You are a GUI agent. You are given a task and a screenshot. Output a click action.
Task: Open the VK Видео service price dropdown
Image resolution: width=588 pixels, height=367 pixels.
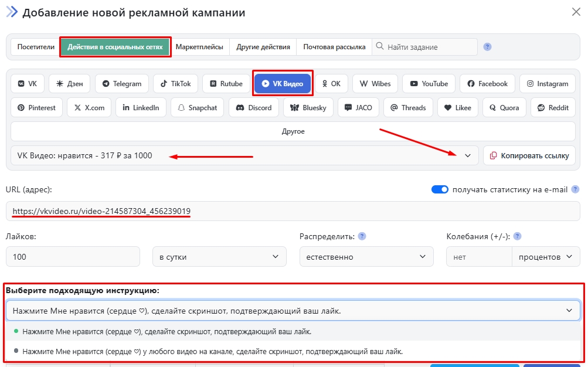point(244,155)
